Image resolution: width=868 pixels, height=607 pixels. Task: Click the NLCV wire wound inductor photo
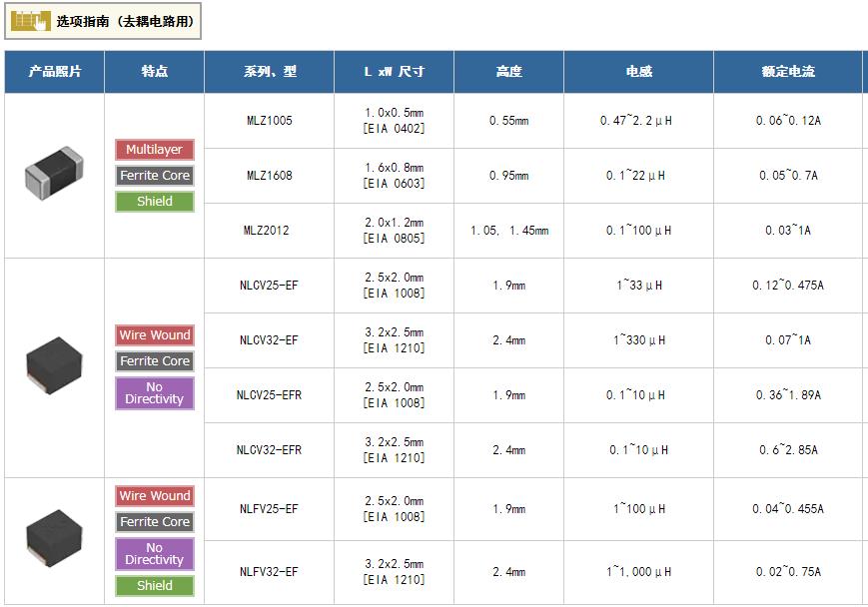pyautogui.click(x=54, y=365)
